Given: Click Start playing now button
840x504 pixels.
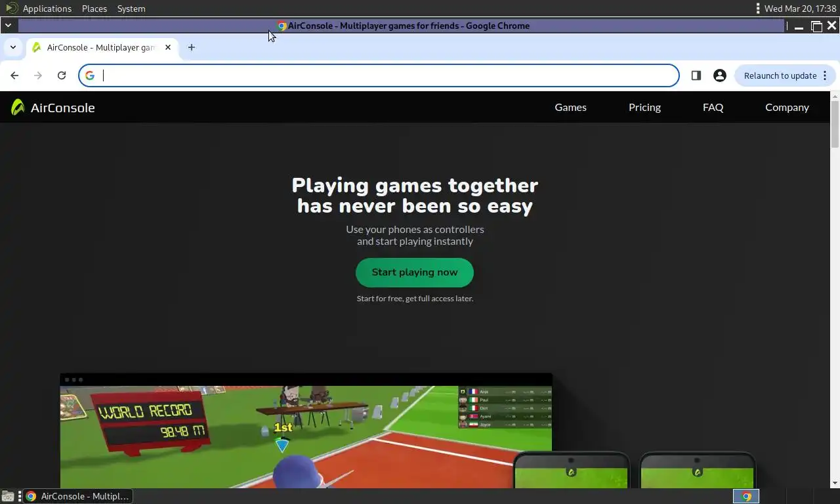Looking at the screenshot, I should (415, 272).
